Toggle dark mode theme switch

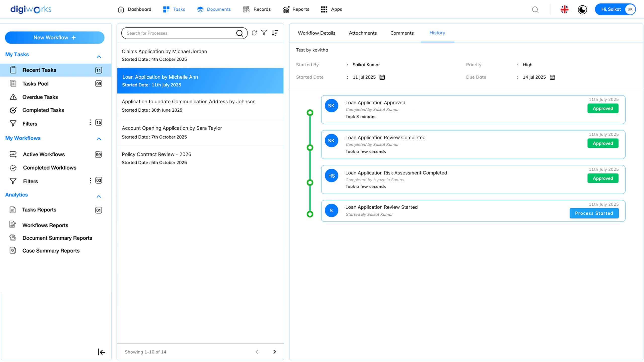(x=582, y=10)
